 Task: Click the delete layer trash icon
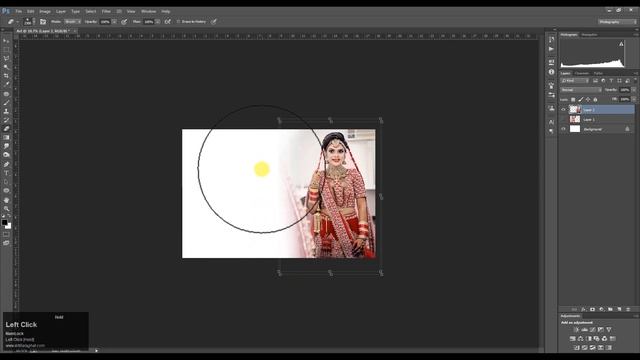(628, 309)
